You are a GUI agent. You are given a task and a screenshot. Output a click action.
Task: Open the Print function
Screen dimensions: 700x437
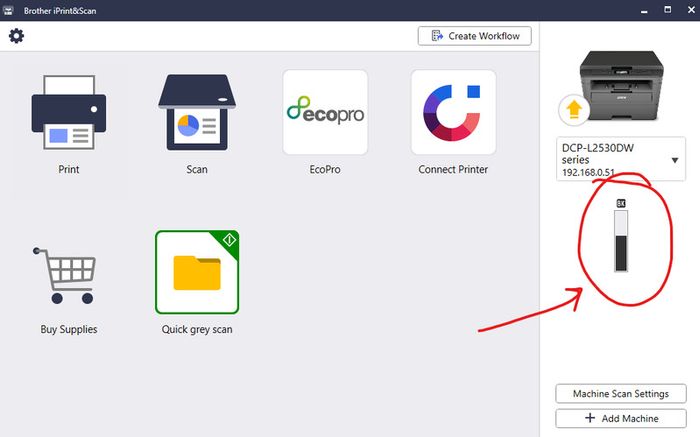click(69, 112)
